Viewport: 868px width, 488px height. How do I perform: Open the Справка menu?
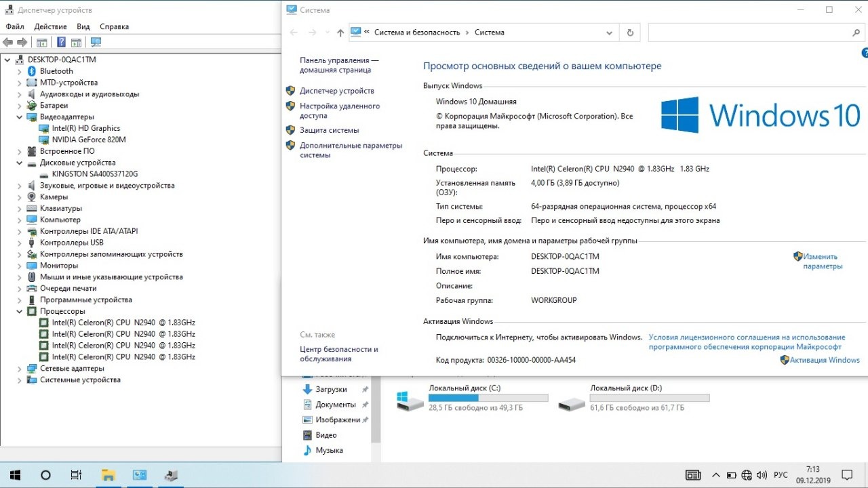point(114,26)
